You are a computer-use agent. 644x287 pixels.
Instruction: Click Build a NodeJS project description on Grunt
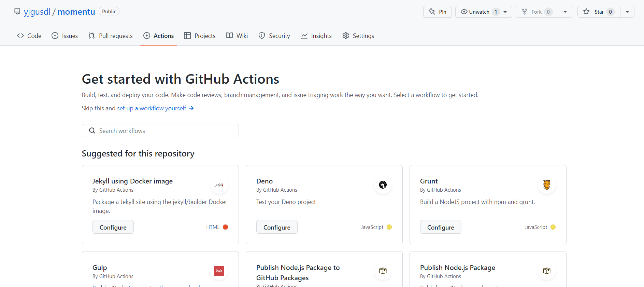477,202
